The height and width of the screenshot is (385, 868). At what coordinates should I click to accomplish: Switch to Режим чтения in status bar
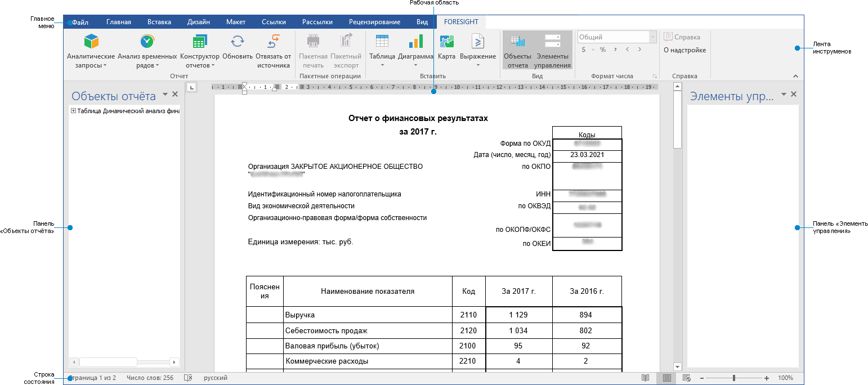point(644,378)
